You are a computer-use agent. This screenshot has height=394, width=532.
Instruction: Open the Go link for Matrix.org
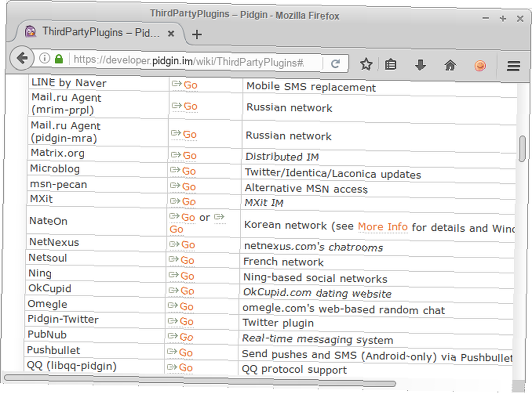coord(190,156)
